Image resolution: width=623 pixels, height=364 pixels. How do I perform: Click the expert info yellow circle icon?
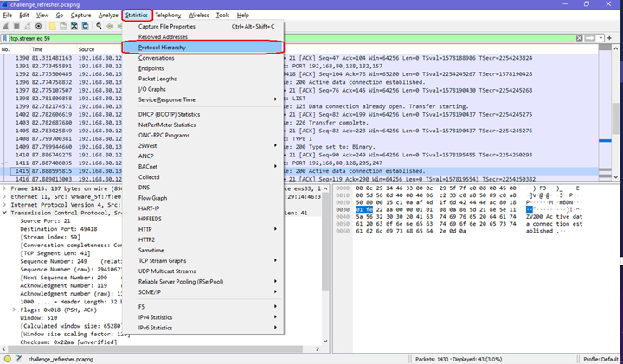pos(8,359)
